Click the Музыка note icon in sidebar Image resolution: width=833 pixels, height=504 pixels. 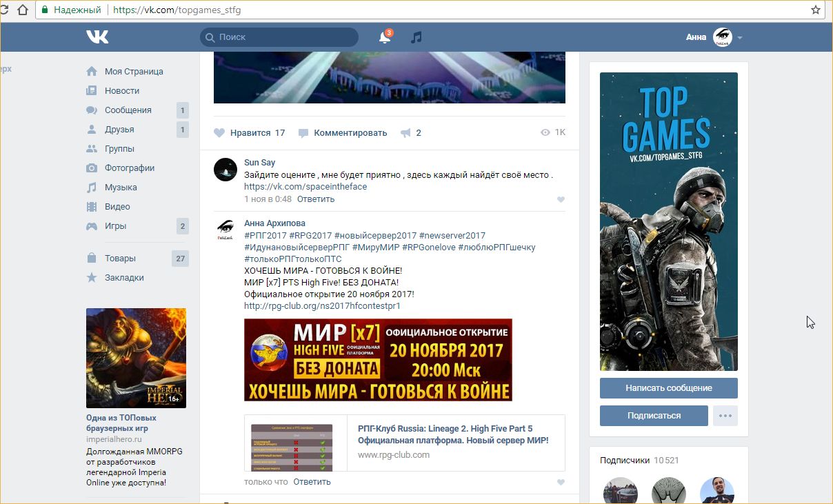(91, 187)
